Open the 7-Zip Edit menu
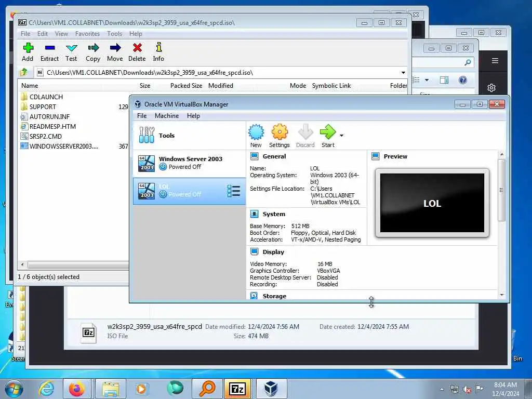Screen dimensions: 532x399 (x=43, y=34)
